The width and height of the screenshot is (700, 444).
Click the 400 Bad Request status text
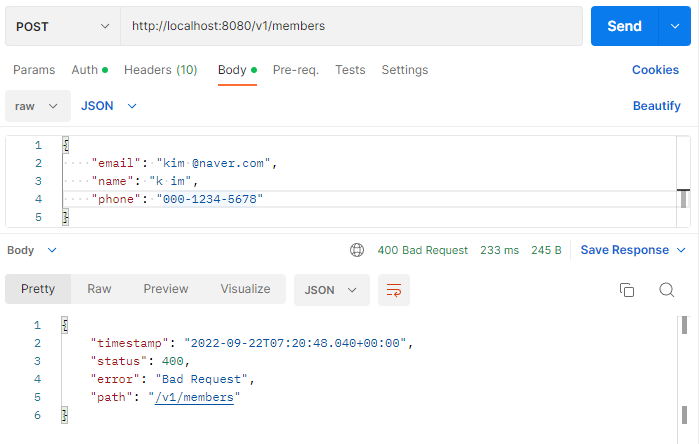422,250
